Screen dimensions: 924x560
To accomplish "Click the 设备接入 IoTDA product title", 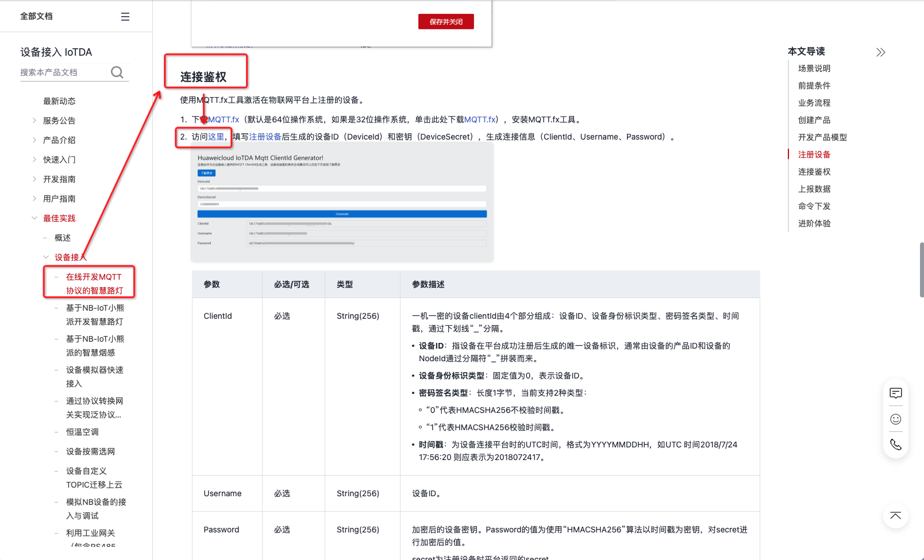I will (x=56, y=52).
